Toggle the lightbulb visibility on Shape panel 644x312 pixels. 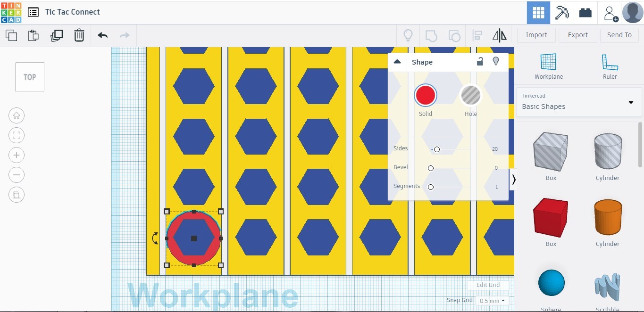pos(496,61)
